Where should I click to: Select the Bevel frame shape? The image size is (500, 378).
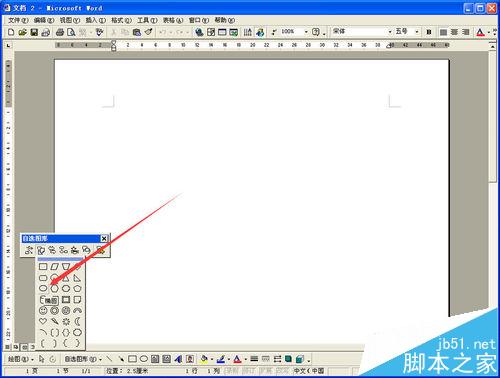[x=66, y=299]
